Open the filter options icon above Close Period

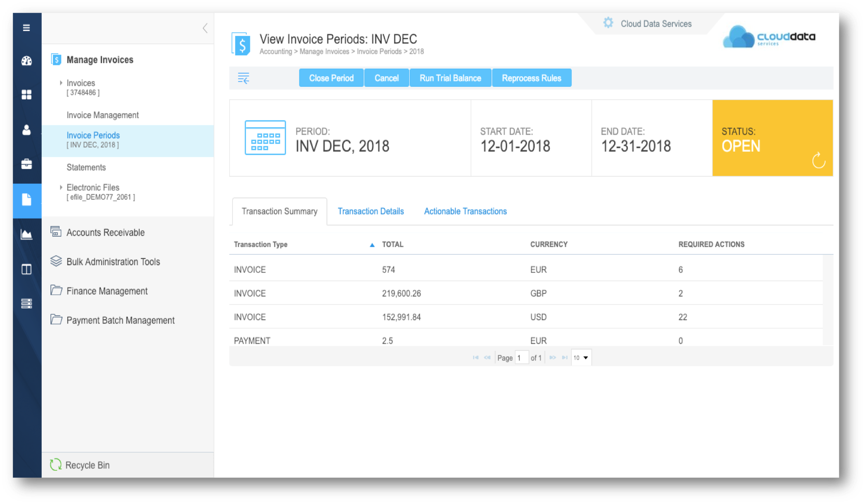(243, 78)
